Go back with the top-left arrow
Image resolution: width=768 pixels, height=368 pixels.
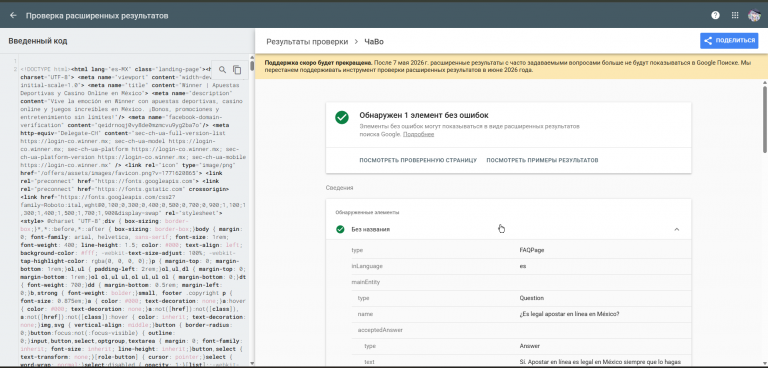pyautogui.click(x=13, y=16)
